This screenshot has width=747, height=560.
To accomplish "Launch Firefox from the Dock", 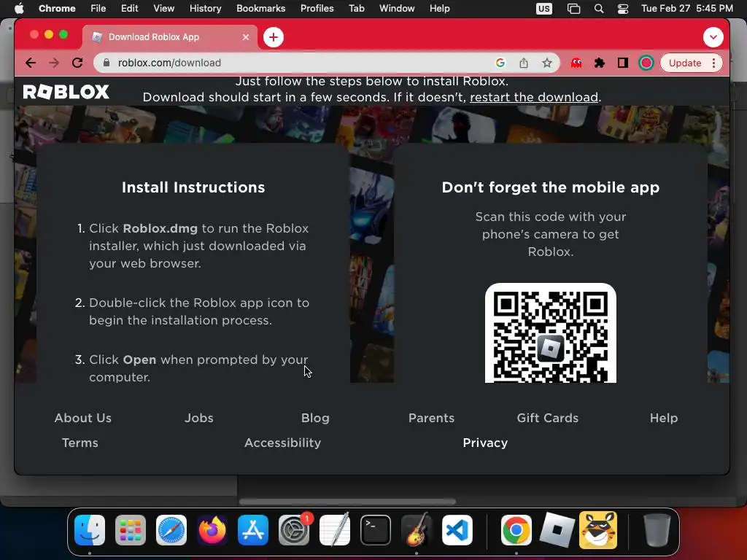I will coord(212,530).
